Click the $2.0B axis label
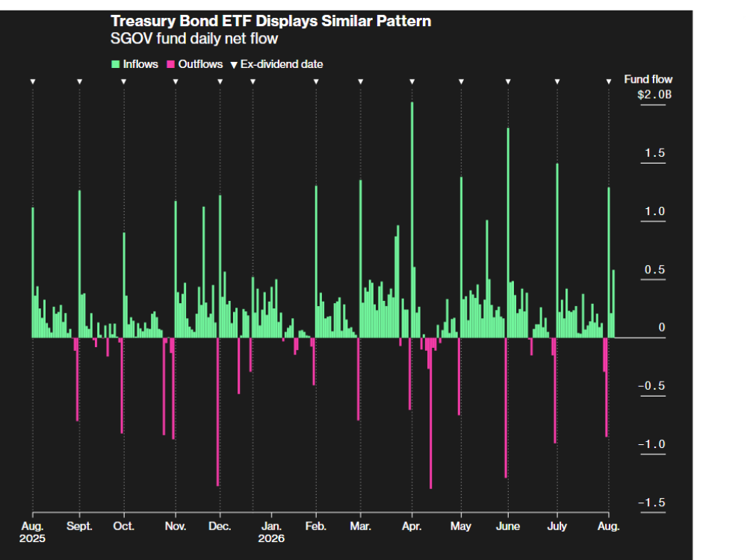This screenshot has height=560, width=747. (654, 95)
